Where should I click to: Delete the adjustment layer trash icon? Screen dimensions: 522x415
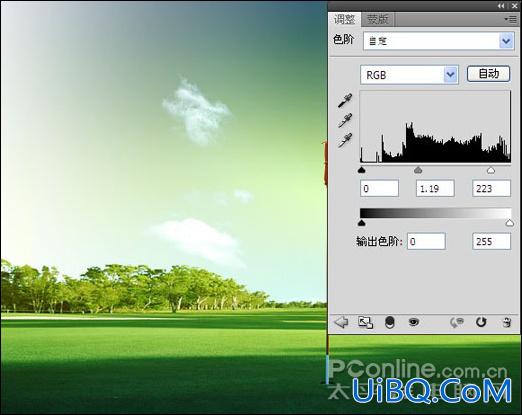click(x=507, y=322)
